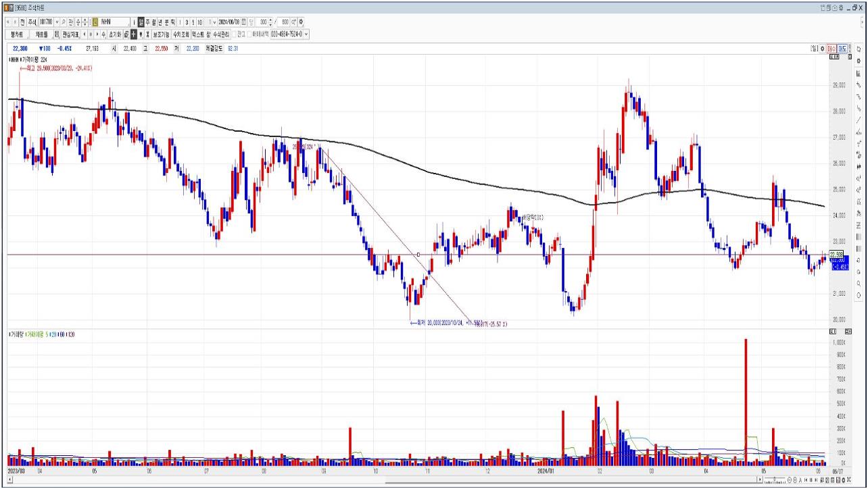
Task: Click the NHN stock name field
Action: pyautogui.click(x=114, y=22)
